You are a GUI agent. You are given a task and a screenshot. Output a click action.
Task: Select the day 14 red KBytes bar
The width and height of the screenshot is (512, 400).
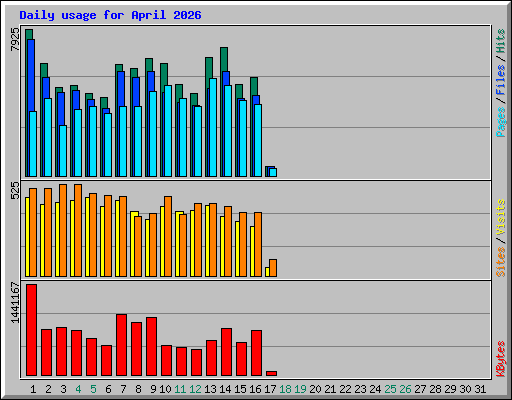(x=226, y=352)
